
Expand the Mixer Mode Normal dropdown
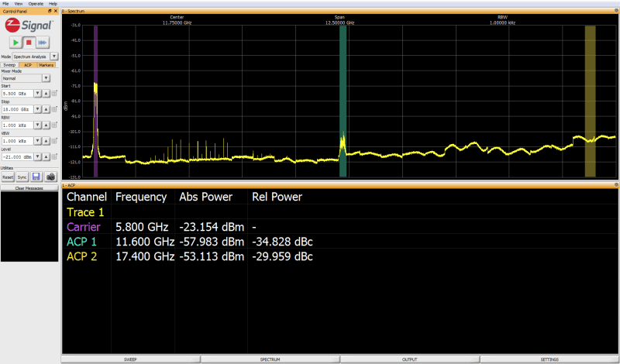[x=46, y=78]
